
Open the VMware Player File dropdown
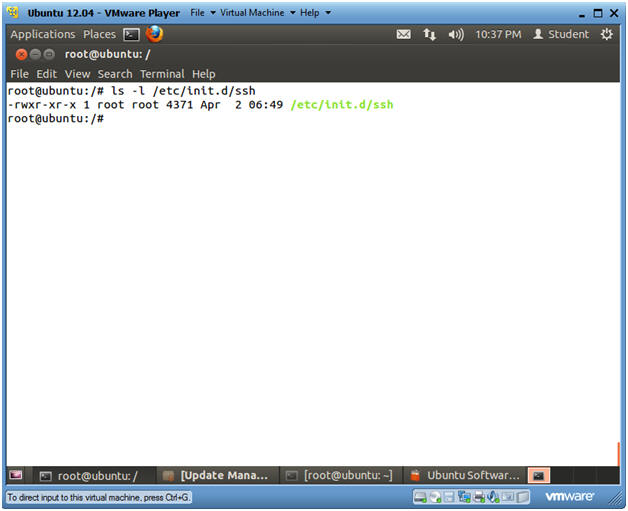coord(203,13)
